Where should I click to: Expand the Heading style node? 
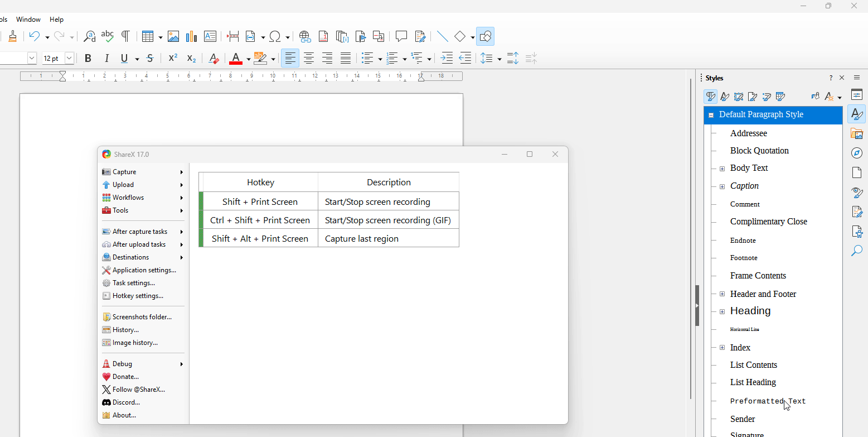[722, 311]
